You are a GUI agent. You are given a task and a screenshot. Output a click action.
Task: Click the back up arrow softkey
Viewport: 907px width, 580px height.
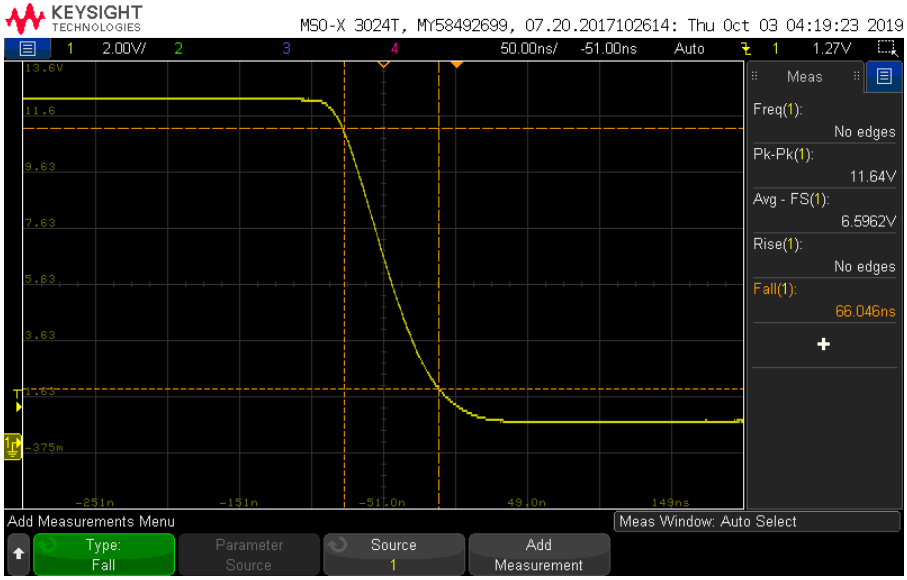tap(19, 555)
